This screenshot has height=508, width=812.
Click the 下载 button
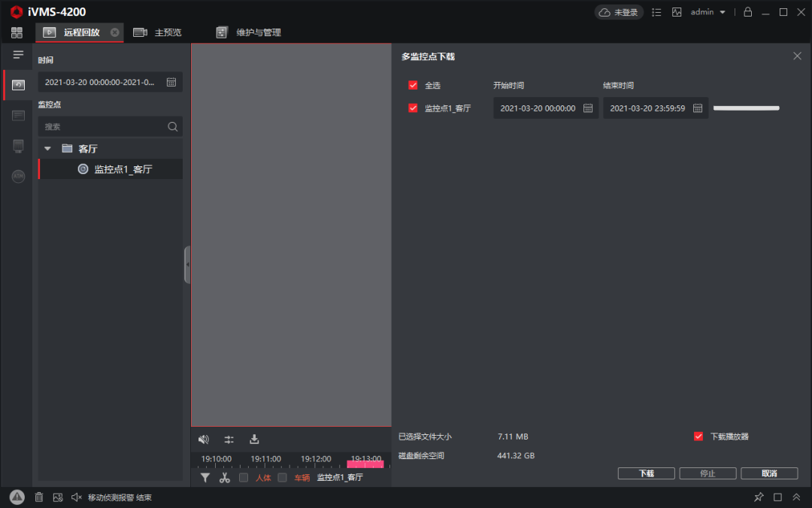(646, 473)
